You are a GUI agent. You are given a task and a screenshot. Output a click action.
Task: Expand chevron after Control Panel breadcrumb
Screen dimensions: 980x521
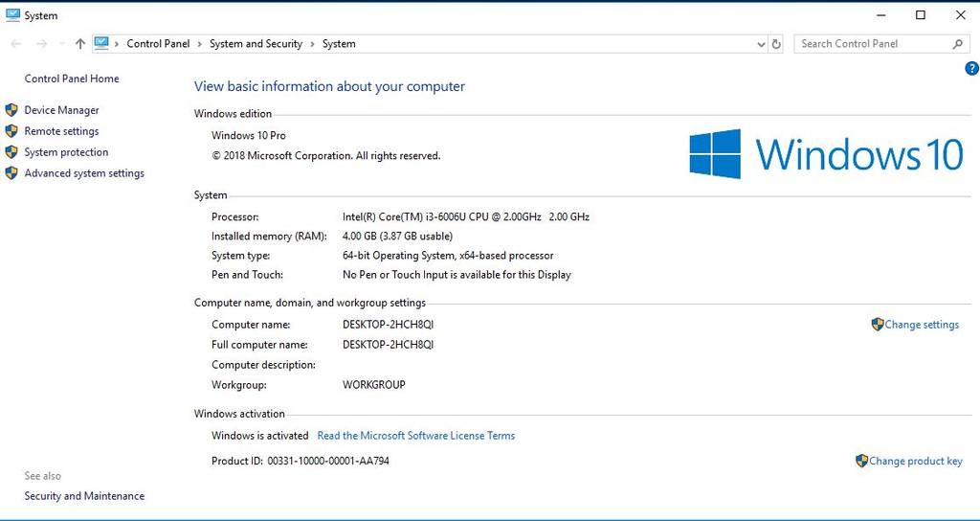199,44
